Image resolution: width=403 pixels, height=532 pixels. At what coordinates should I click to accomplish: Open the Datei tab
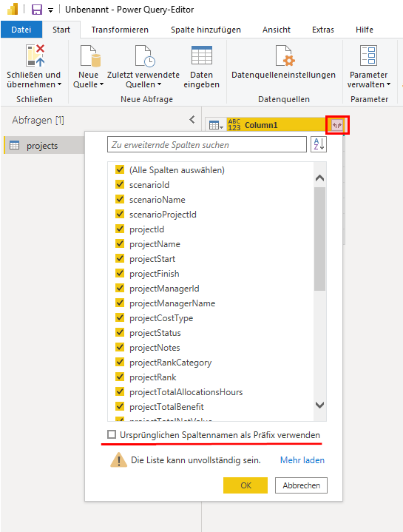tap(21, 30)
